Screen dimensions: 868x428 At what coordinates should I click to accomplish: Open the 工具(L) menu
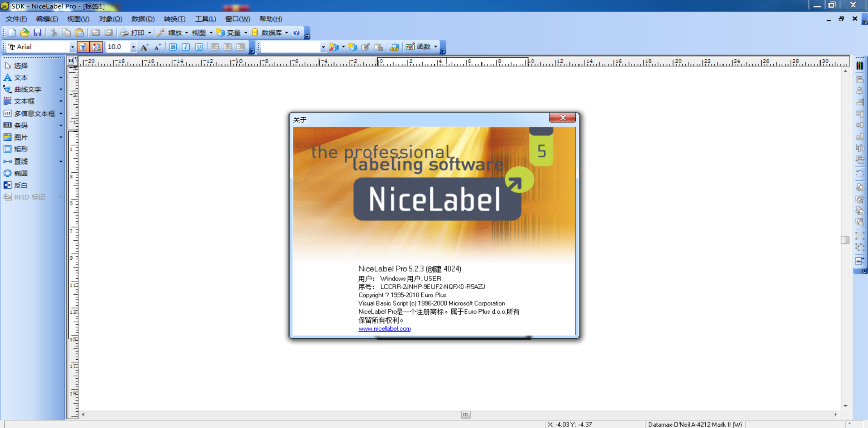coord(205,19)
